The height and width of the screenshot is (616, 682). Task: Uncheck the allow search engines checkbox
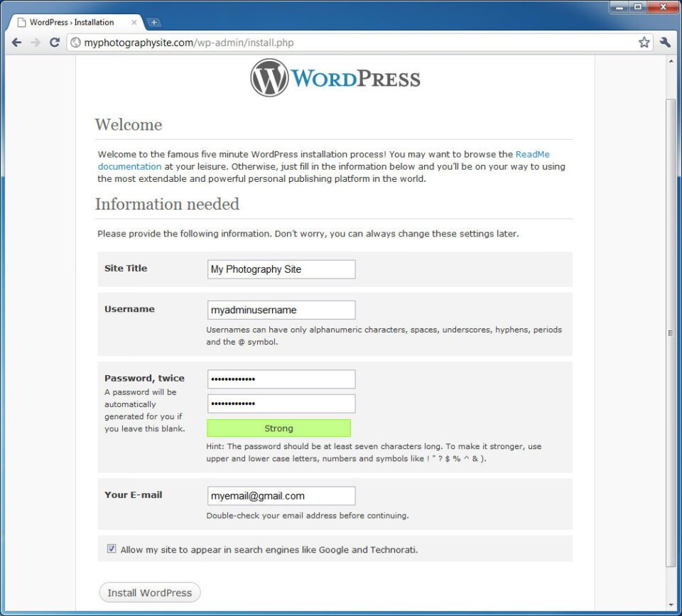pos(112,549)
